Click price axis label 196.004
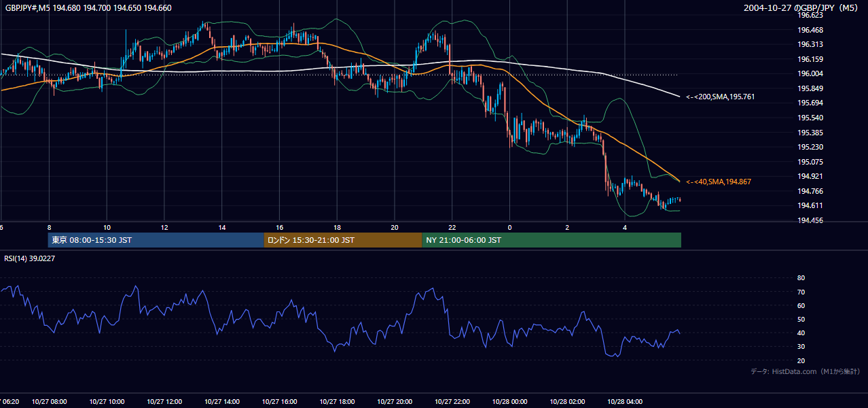The image size is (868, 408). 810,74
